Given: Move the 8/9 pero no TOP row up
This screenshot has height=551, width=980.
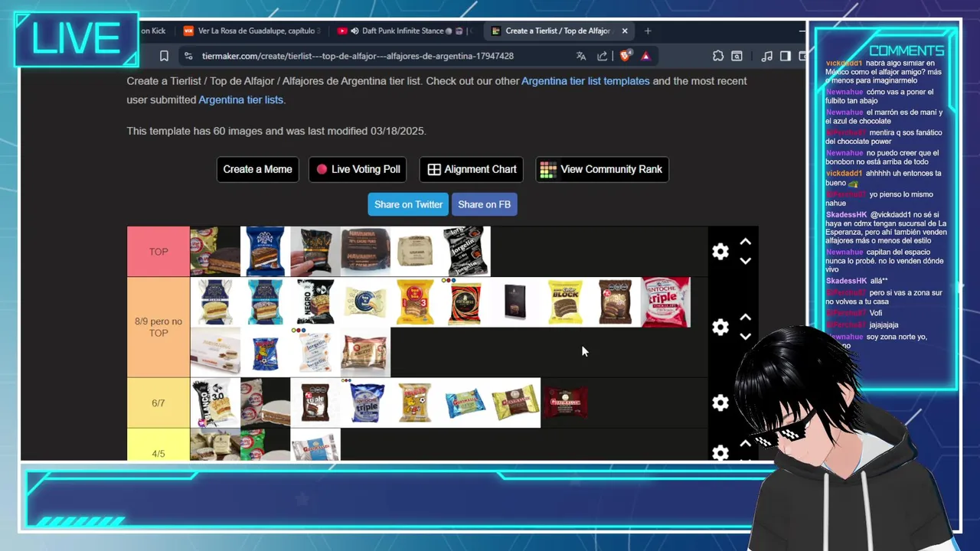Looking at the screenshot, I should tap(746, 317).
